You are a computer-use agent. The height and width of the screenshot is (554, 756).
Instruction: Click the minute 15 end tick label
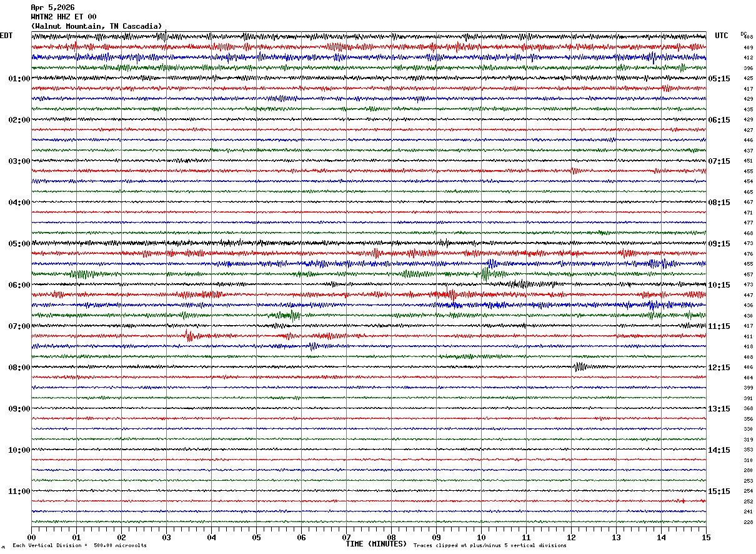click(x=706, y=537)
